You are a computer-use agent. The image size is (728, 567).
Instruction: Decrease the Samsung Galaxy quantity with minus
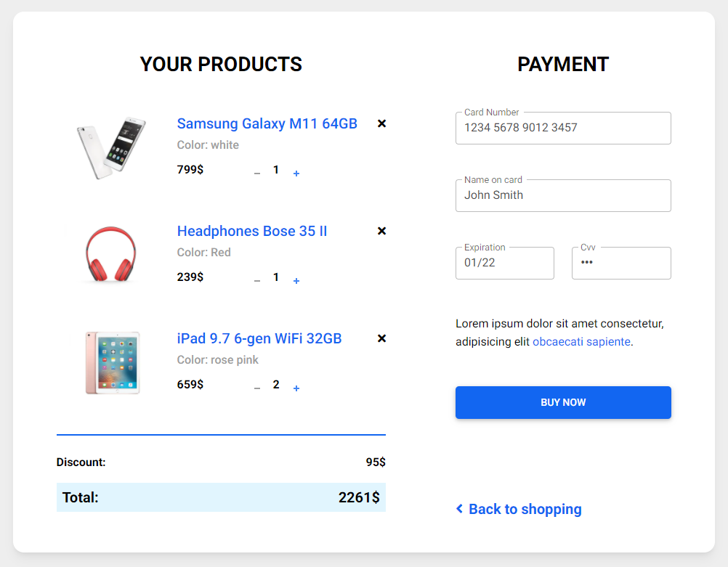coord(256,172)
